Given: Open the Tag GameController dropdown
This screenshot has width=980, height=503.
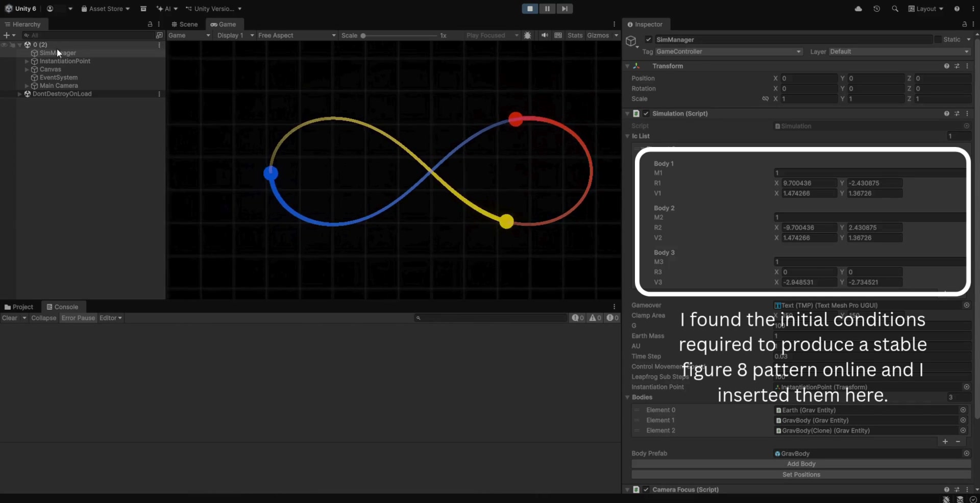Looking at the screenshot, I should [x=729, y=52].
